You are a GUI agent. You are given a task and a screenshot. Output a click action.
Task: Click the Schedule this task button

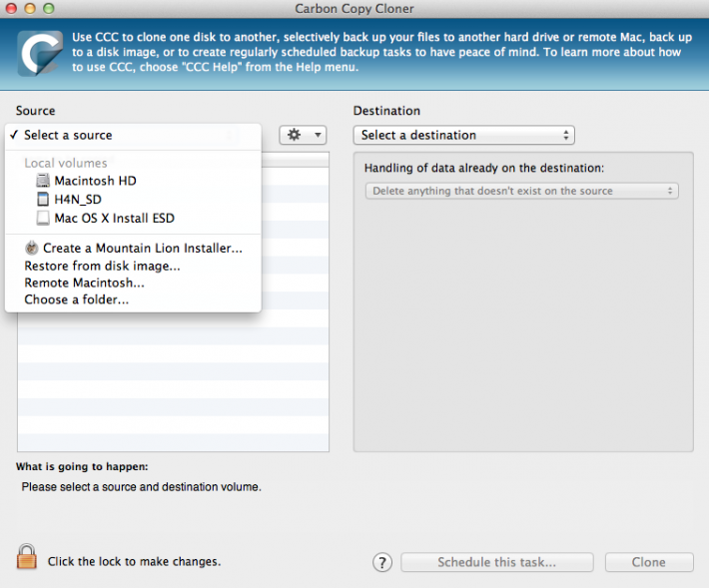pos(496,562)
